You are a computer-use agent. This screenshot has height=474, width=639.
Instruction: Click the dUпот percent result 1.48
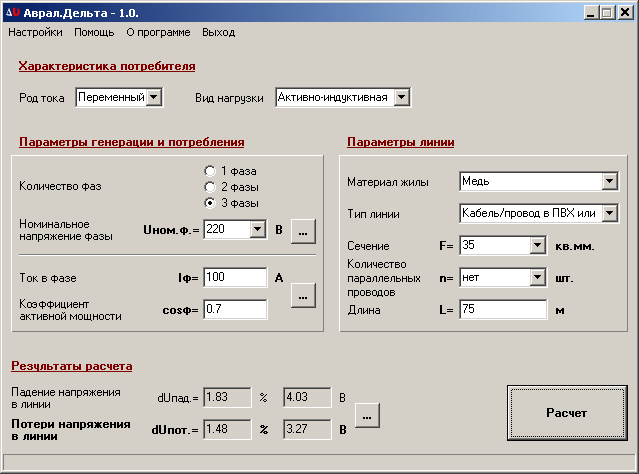(x=227, y=429)
